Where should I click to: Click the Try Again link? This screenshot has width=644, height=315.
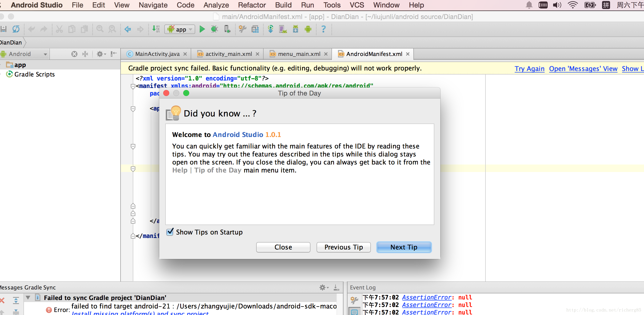tap(529, 68)
